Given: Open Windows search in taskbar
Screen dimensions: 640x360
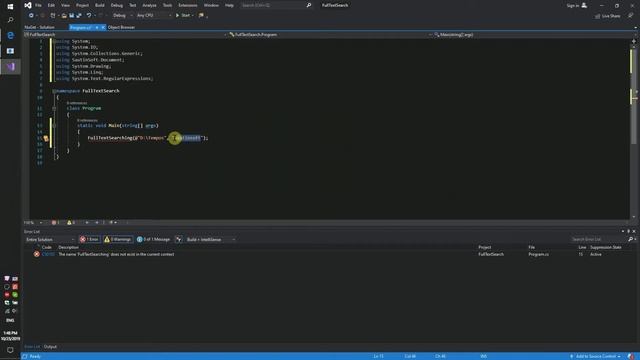Looking at the screenshot, I should [x=10, y=20].
